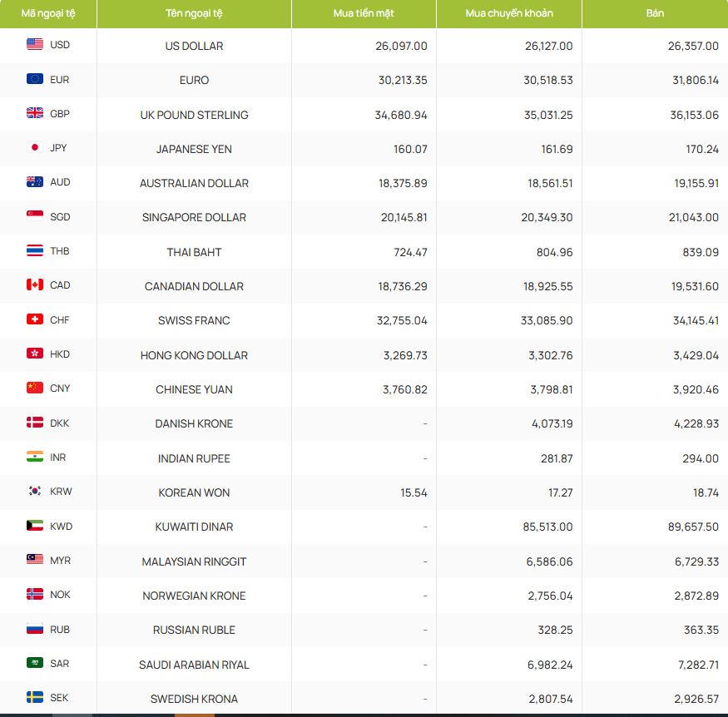Select the USD sell rate 26,357.00
The height and width of the screenshot is (717, 728).
click(692, 46)
